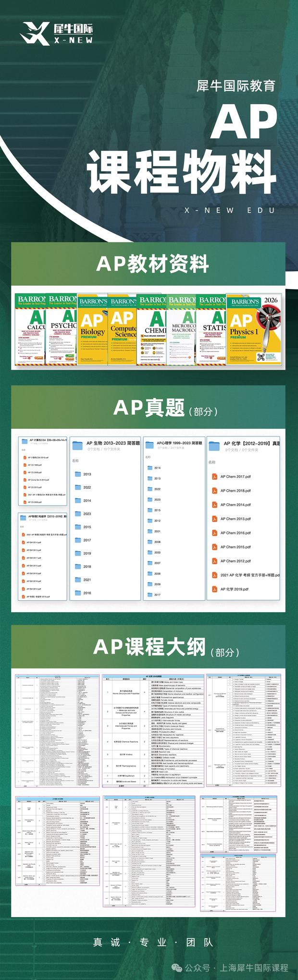Screen dimensions: 298x980
Task: Click the 真诚·专业·团队 slogan text
Action: (x=153, y=942)
